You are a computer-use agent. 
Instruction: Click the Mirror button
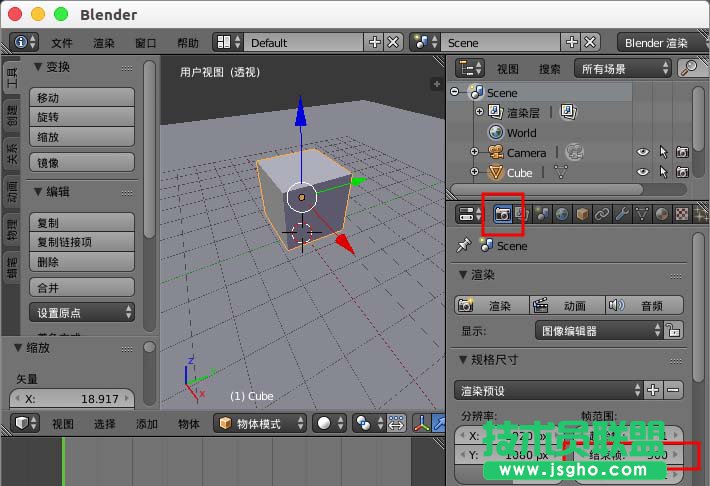click(x=82, y=163)
